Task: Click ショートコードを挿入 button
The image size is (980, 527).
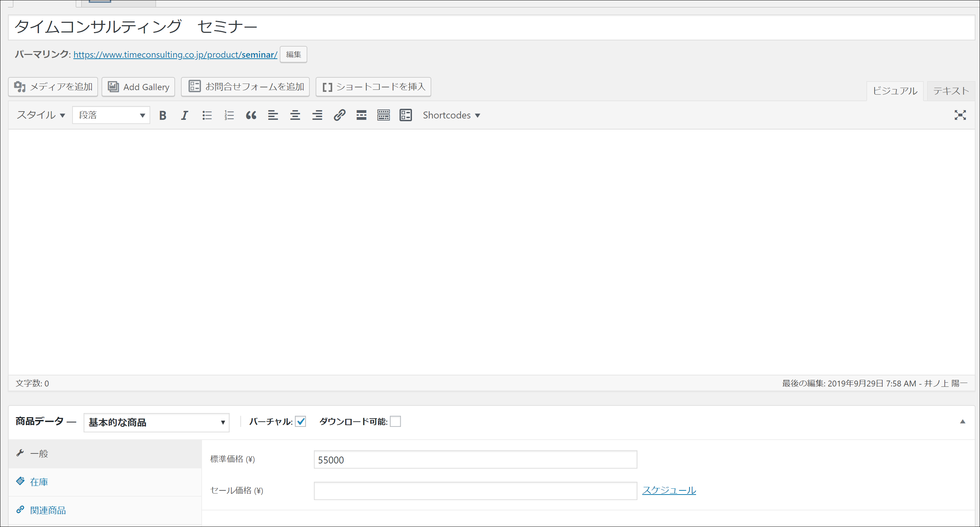Action: [373, 87]
